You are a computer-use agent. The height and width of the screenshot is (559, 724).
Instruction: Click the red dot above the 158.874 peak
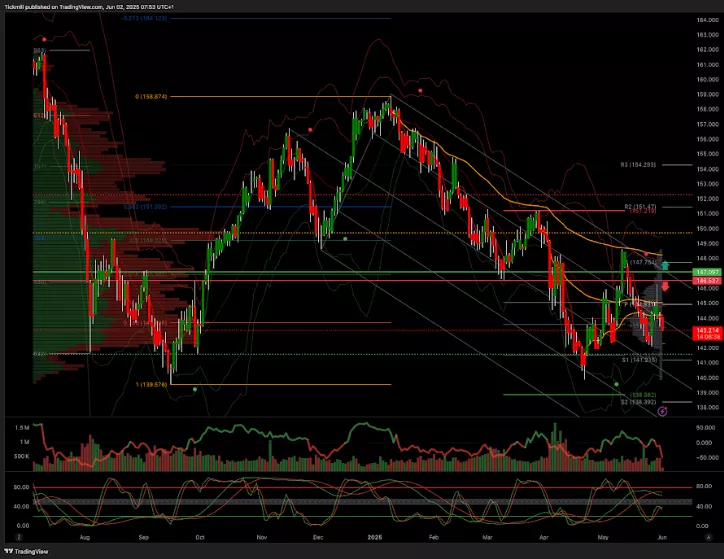click(420, 90)
